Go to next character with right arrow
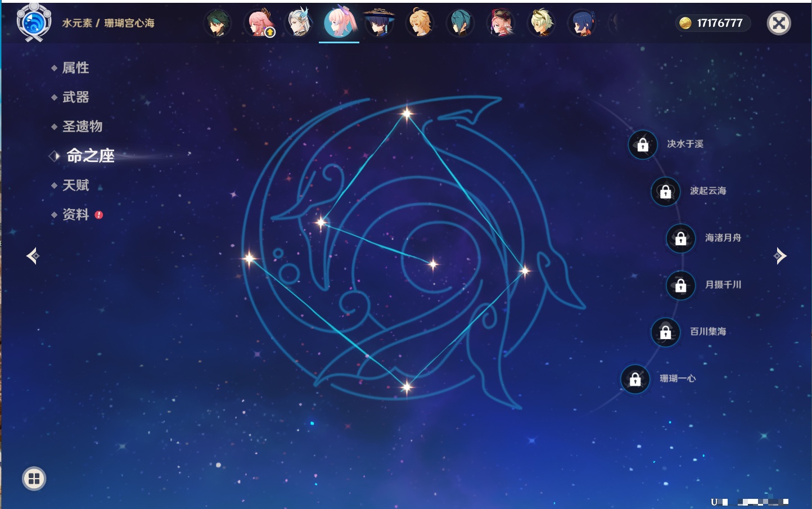 (780, 256)
